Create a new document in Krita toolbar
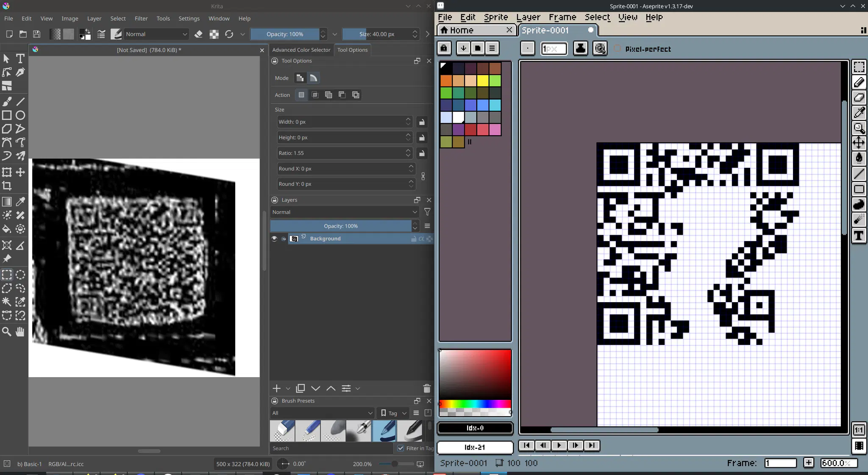 pos(9,34)
